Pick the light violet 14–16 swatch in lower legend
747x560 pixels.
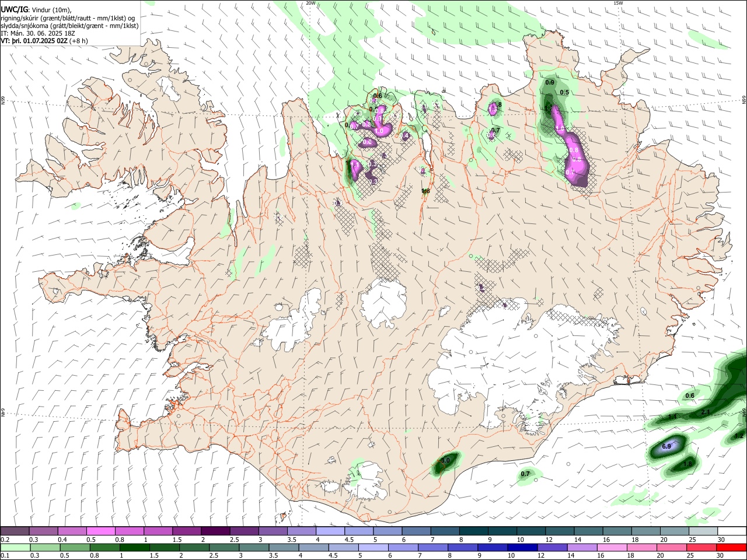point(582,547)
